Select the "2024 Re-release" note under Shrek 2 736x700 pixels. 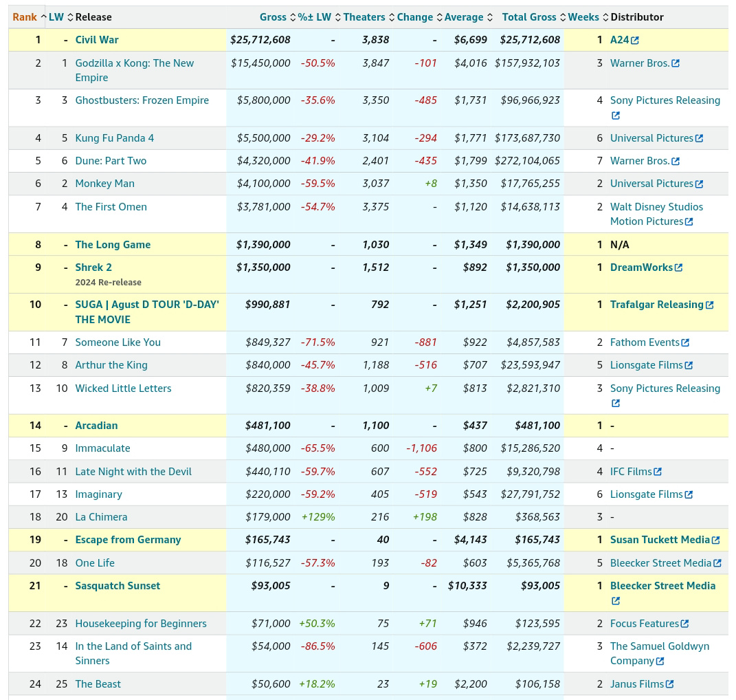(x=108, y=283)
